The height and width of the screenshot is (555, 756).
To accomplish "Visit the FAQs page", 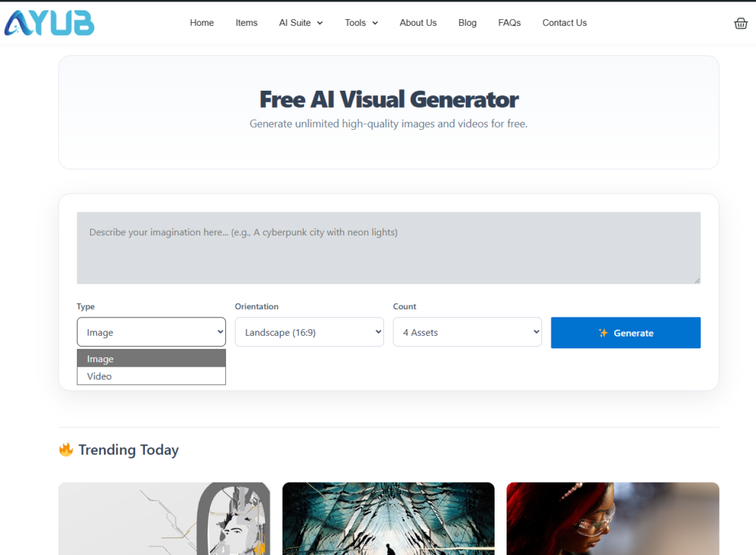I will pyautogui.click(x=509, y=23).
